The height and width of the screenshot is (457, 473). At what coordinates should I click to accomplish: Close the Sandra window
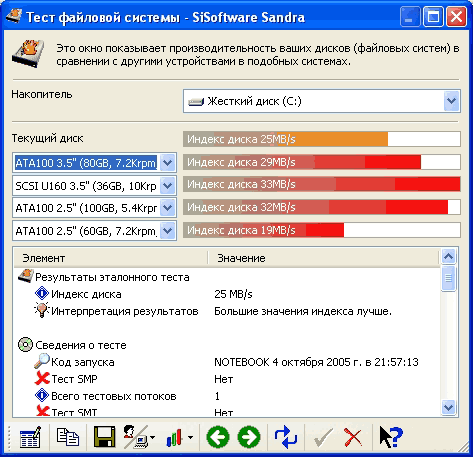(x=456, y=16)
